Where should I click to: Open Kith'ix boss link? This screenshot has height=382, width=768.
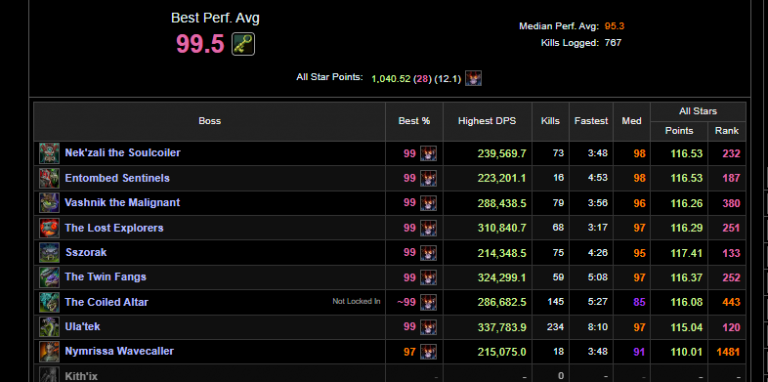tap(81, 376)
